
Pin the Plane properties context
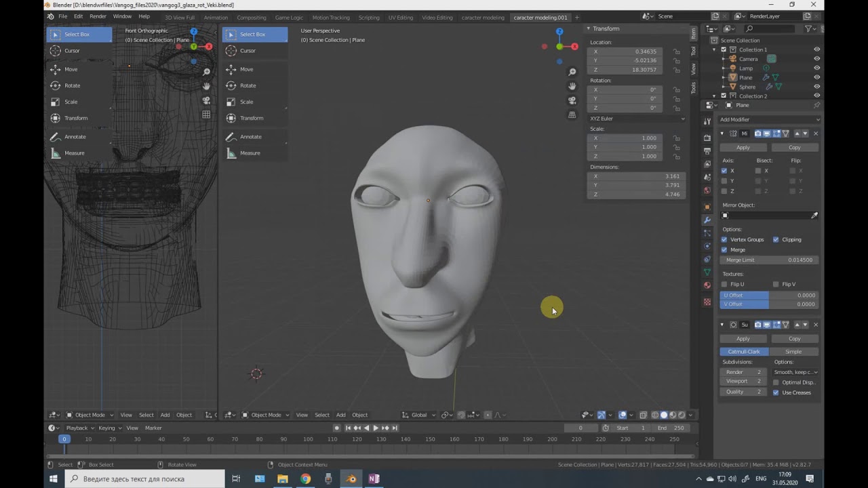coord(816,105)
